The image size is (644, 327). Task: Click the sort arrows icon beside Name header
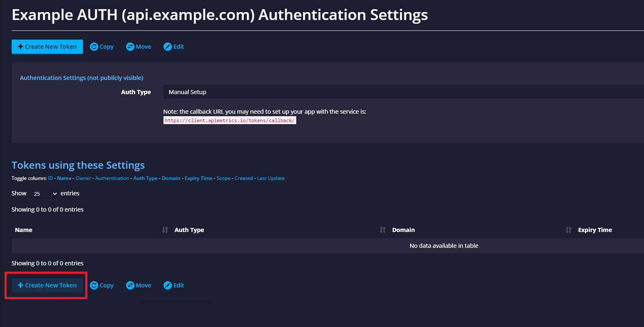165,230
